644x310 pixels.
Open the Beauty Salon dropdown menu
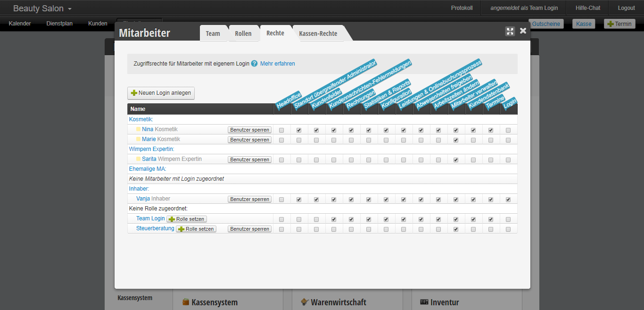click(x=42, y=8)
